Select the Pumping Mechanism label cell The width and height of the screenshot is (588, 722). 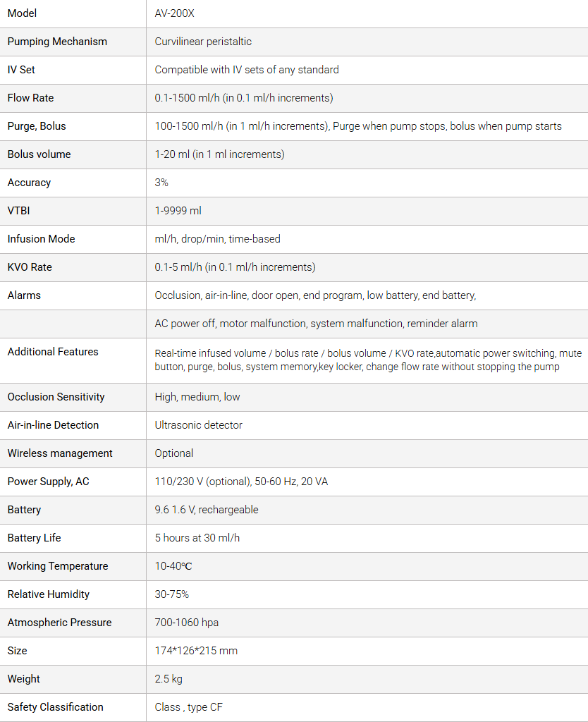tap(57, 42)
